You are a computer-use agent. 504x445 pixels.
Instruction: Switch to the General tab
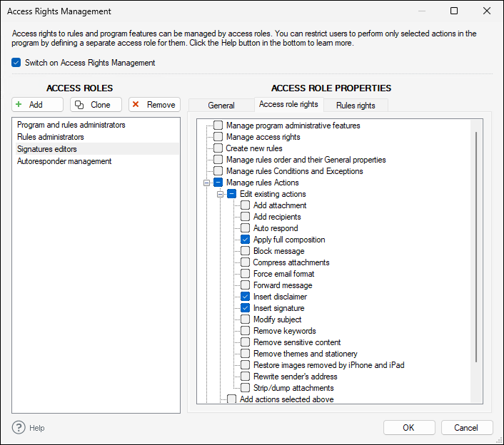click(221, 106)
